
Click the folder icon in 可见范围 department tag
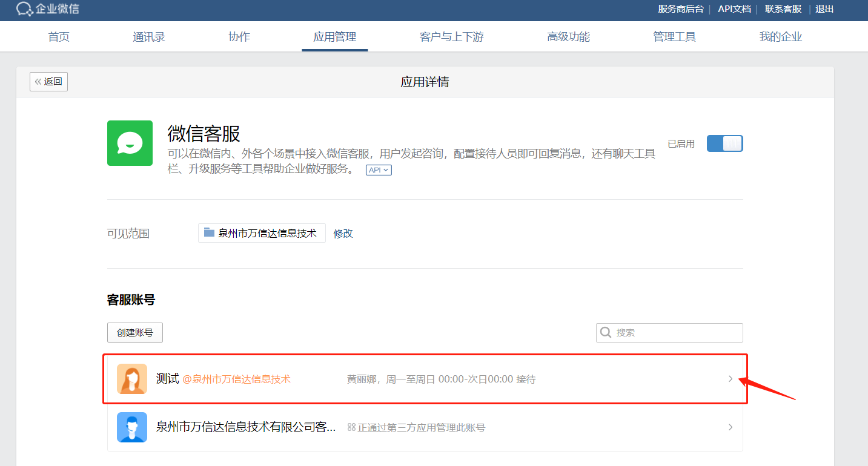[x=210, y=232]
